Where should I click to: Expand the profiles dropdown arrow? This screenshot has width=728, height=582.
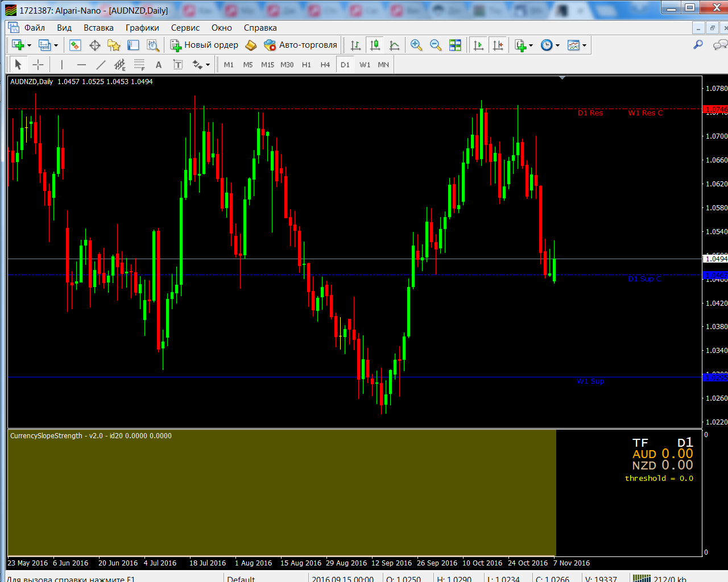point(56,45)
